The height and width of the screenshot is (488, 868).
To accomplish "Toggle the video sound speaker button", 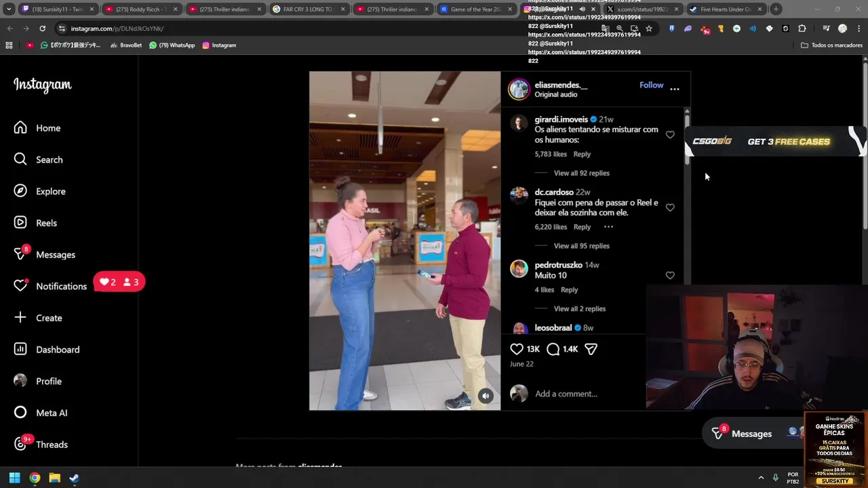I will tap(486, 396).
